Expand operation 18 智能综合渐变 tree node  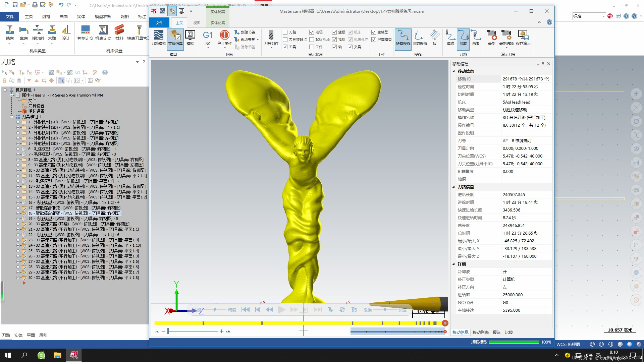tap(18, 213)
